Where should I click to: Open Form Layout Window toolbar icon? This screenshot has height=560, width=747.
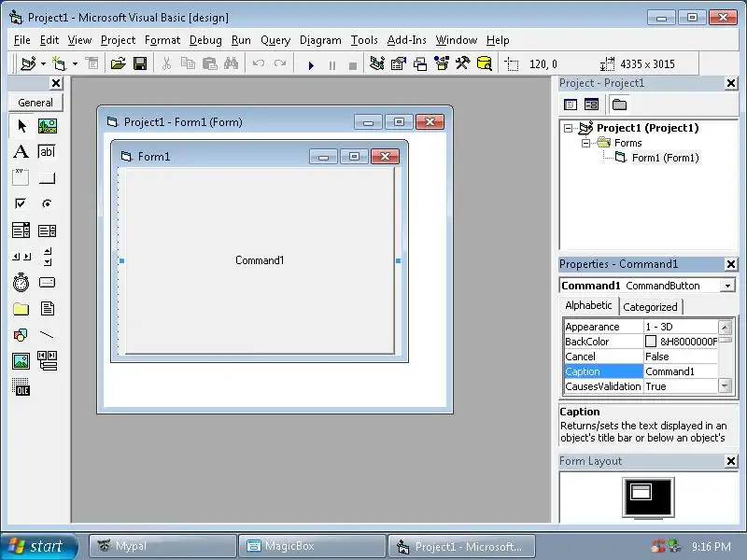[x=420, y=63]
